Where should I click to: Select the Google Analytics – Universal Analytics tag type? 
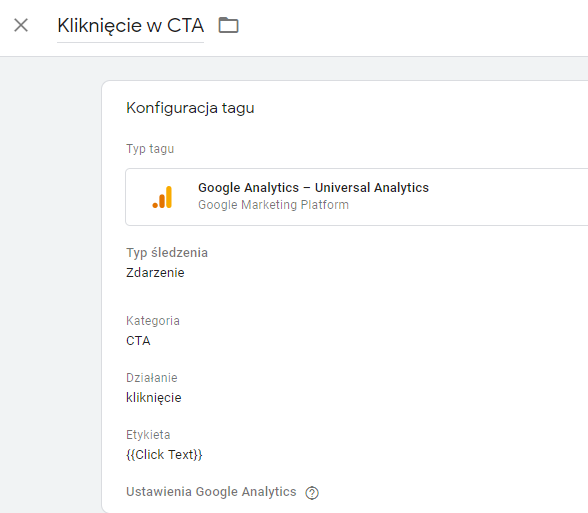357,197
